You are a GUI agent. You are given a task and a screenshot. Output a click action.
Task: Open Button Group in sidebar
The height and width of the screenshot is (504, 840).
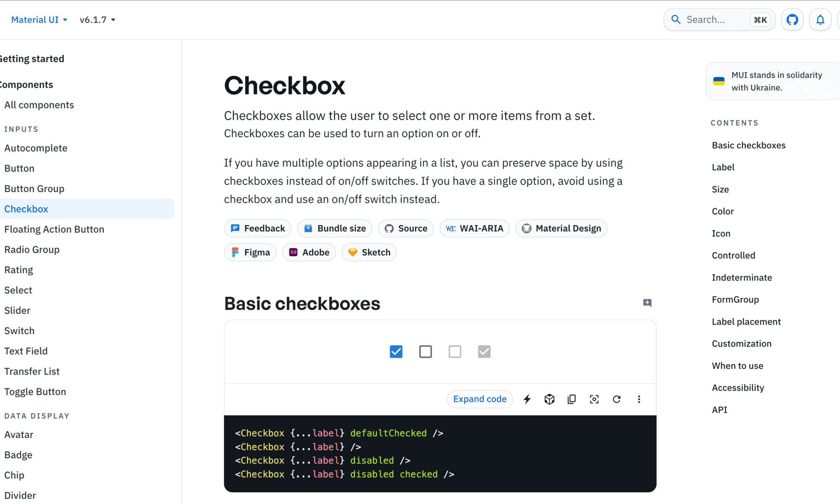(34, 189)
